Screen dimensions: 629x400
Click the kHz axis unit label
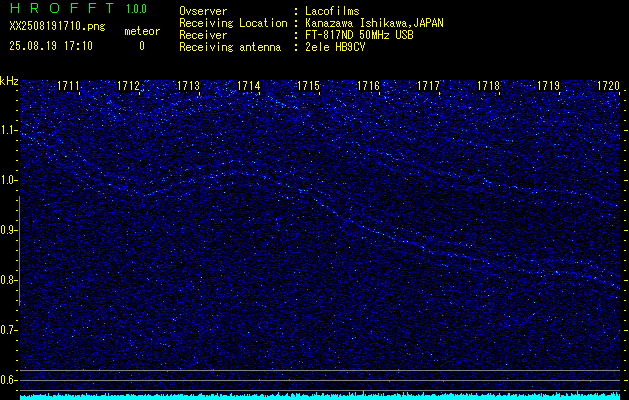9,81
